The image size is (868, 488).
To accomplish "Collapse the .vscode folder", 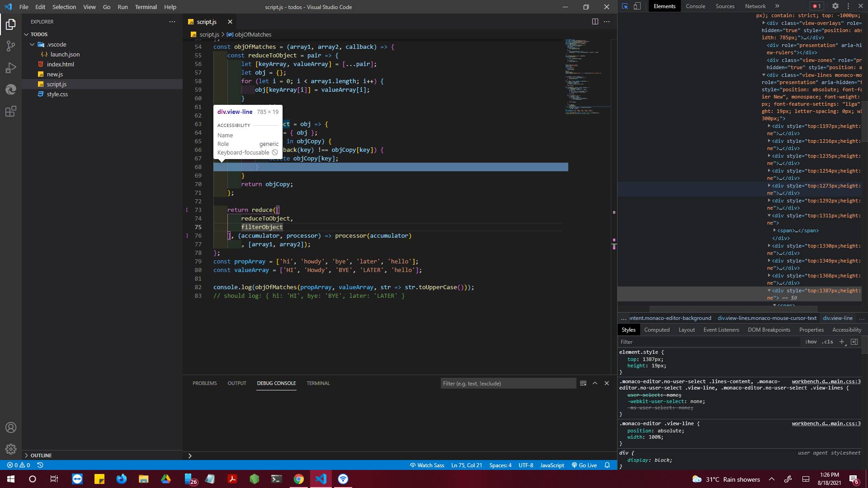I will pyautogui.click(x=32, y=44).
